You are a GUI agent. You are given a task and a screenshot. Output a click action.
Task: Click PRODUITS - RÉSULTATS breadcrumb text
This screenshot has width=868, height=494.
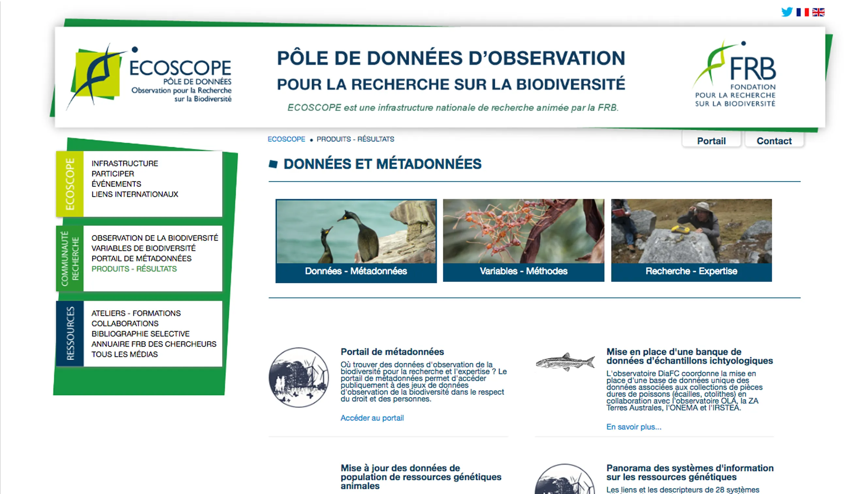pyautogui.click(x=355, y=139)
